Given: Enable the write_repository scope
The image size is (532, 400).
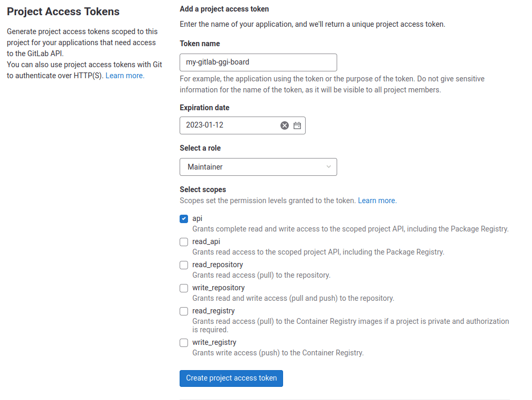Looking at the screenshot, I should click(183, 288).
